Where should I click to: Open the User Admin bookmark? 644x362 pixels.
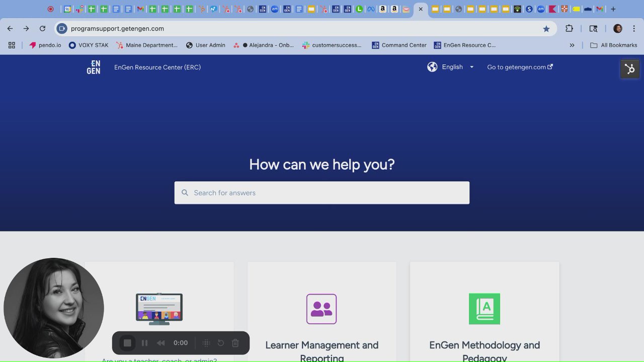pyautogui.click(x=205, y=45)
